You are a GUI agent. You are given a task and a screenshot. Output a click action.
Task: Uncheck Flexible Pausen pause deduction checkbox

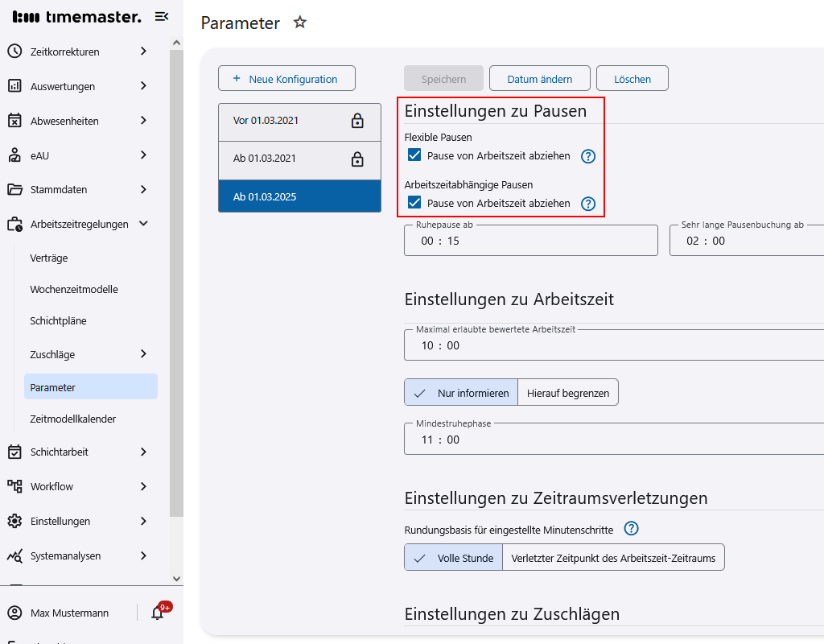pyautogui.click(x=415, y=155)
